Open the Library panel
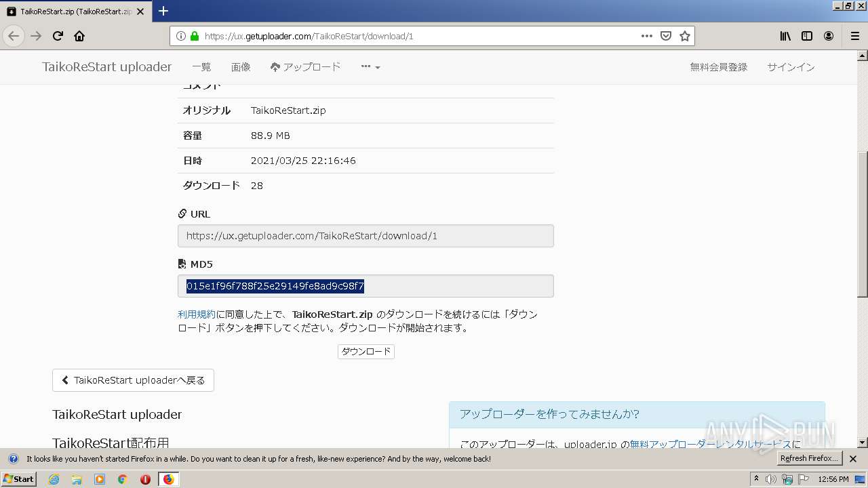This screenshot has width=868, height=488. pos(785,36)
